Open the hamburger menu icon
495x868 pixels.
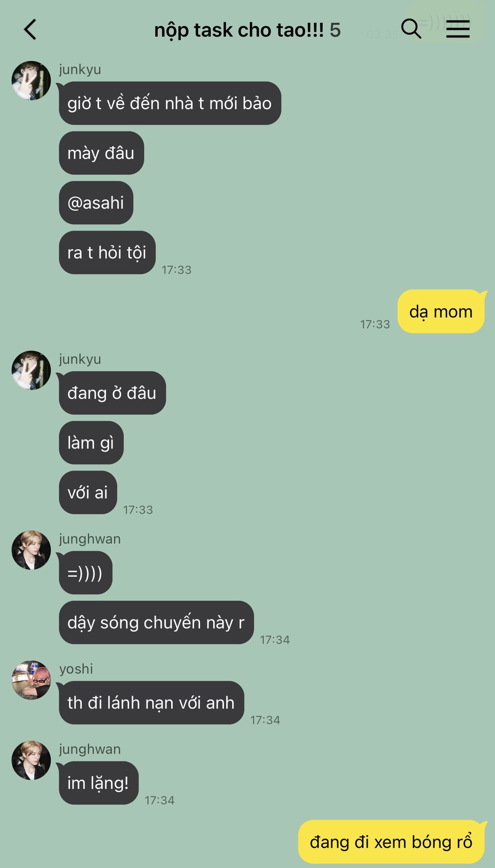(458, 29)
